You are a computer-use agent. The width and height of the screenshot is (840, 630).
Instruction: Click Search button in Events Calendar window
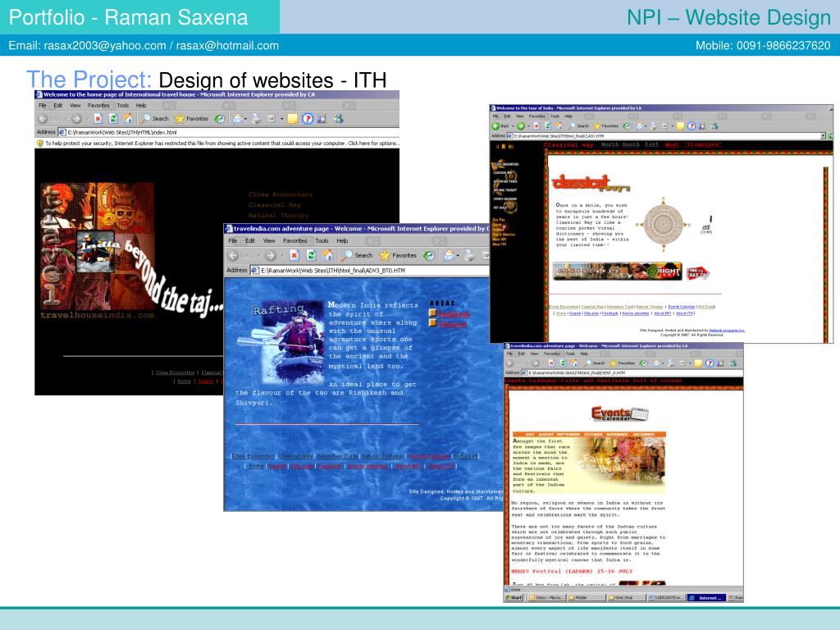coord(594,363)
